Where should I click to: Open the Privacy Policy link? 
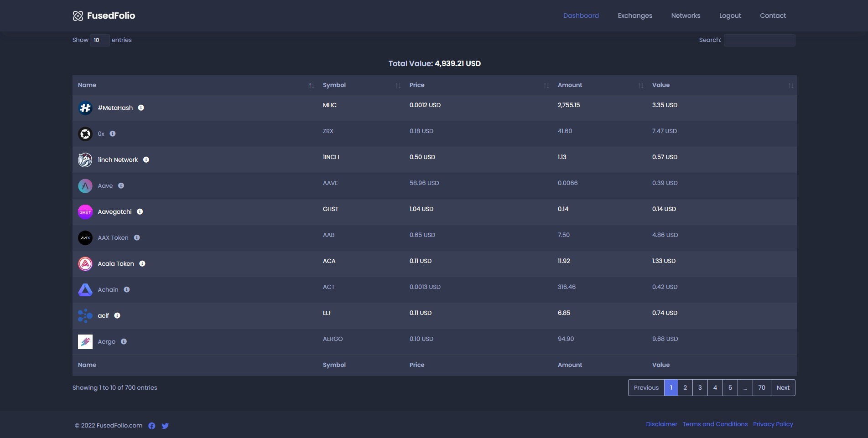[x=773, y=424]
